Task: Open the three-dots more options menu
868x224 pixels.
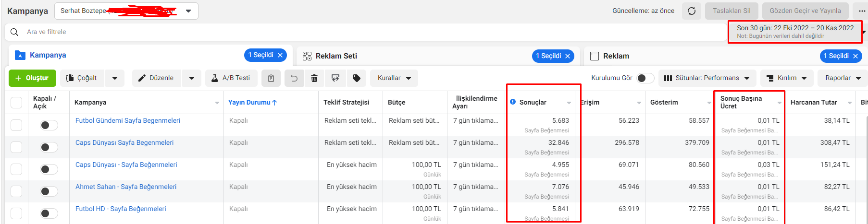Action: point(861,11)
